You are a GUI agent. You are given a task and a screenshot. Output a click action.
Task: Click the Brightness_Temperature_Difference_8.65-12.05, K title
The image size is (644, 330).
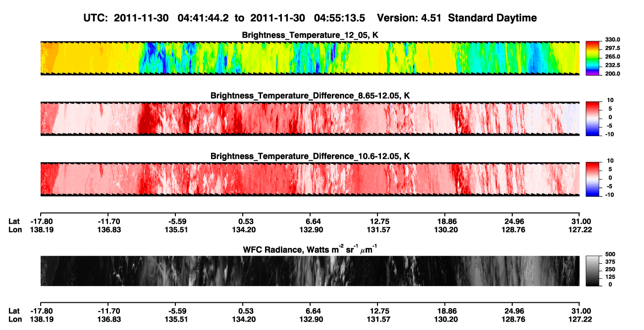(x=310, y=95)
